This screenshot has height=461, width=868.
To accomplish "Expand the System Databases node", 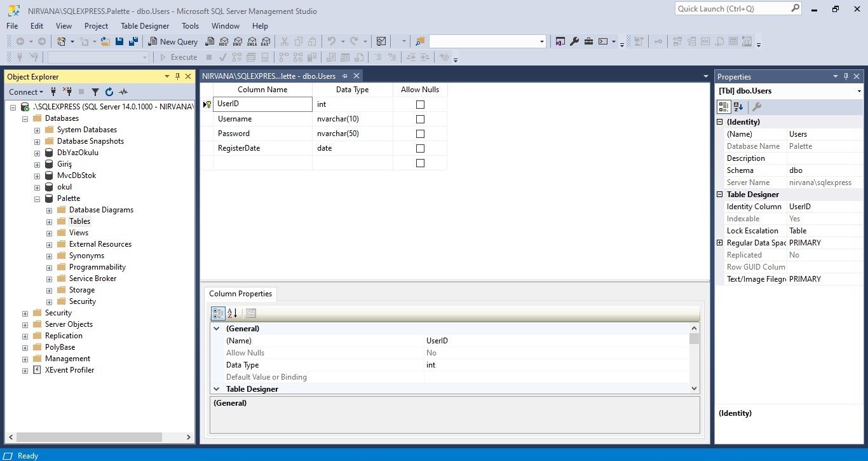I will 37,130.
